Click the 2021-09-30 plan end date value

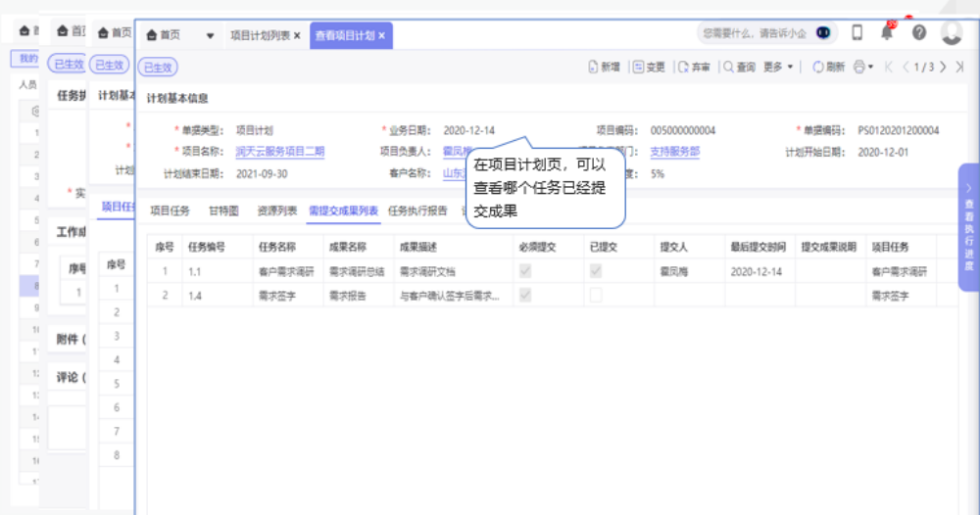point(262,174)
